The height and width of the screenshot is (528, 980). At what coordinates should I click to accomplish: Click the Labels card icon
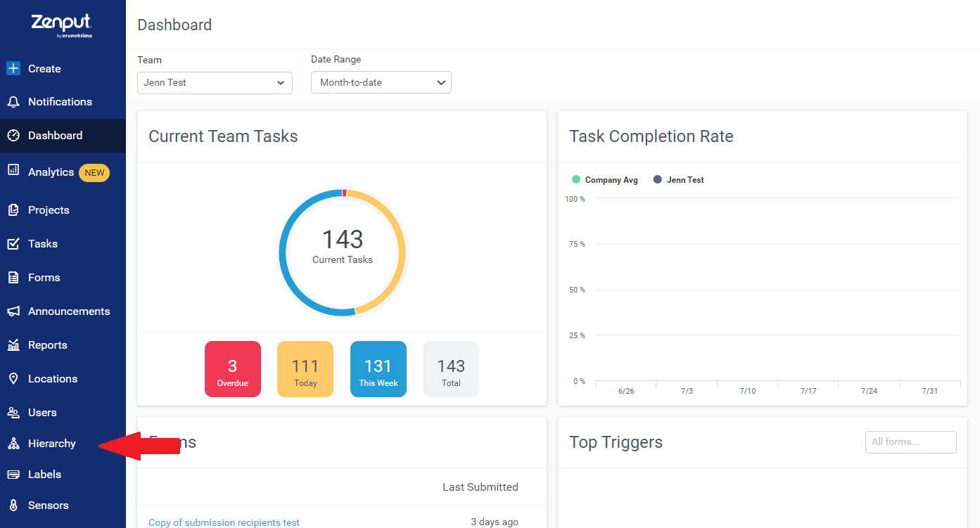point(13,475)
